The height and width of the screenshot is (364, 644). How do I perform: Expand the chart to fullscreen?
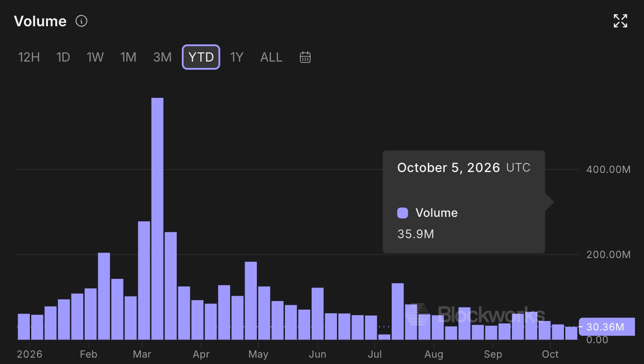(x=620, y=21)
